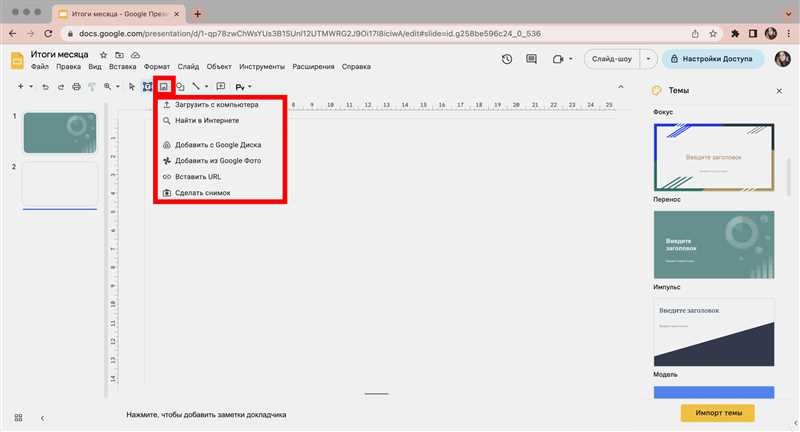Expand the line type dropdown arrow
The height and width of the screenshot is (432, 800).
207,87
